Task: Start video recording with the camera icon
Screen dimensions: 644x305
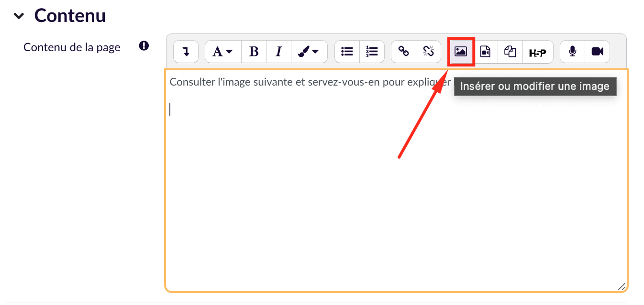Action: tap(597, 52)
